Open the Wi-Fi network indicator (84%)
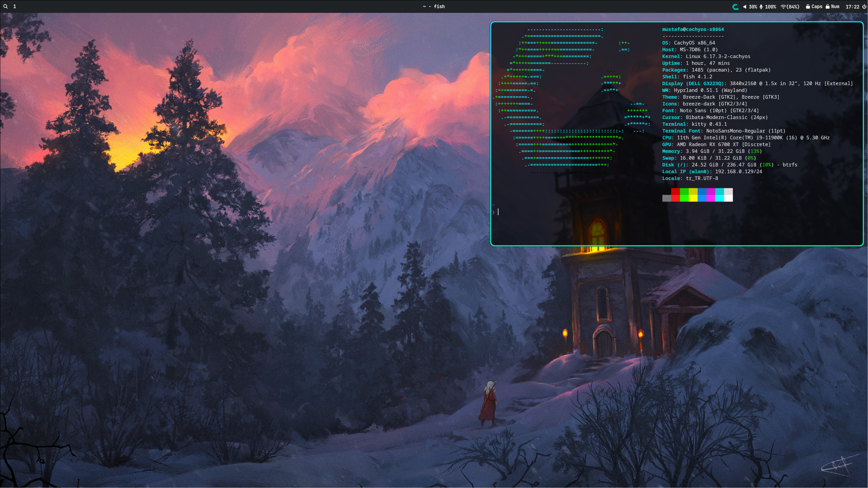The width and height of the screenshot is (868, 488). tap(790, 7)
